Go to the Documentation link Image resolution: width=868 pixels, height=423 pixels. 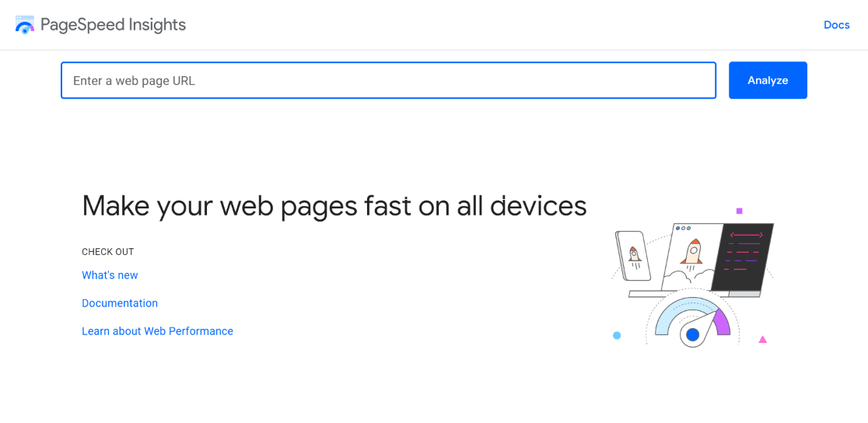click(x=120, y=303)
